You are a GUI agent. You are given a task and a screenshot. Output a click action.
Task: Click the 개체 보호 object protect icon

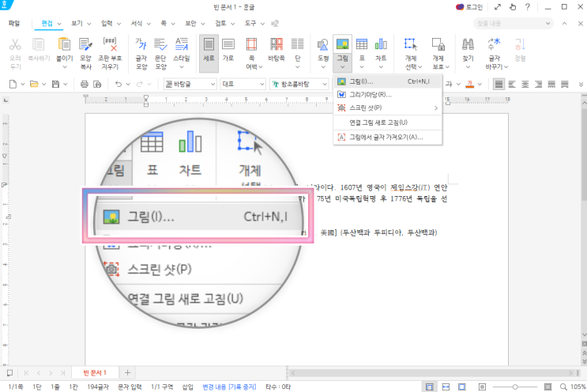[x=438, y=44]
